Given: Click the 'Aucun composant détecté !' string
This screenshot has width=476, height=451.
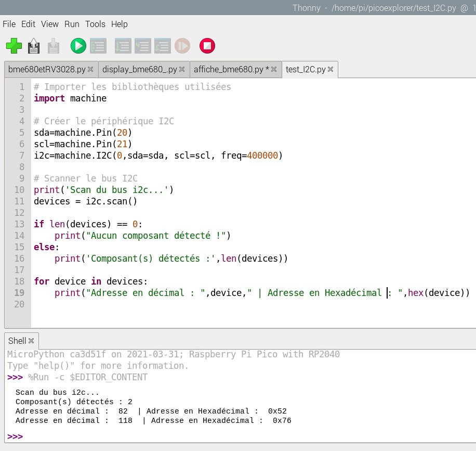Looking at the screenshot, I should click(x=156, y=236).
